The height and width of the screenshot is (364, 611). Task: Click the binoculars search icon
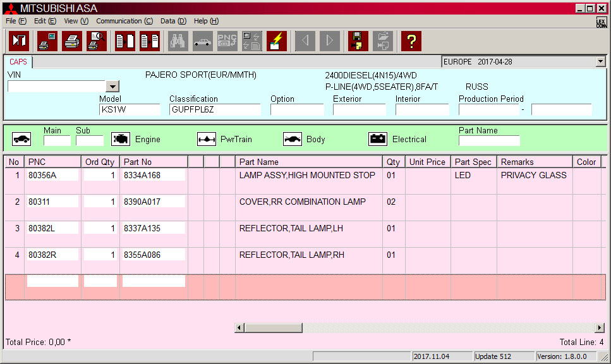coord(178,41)
